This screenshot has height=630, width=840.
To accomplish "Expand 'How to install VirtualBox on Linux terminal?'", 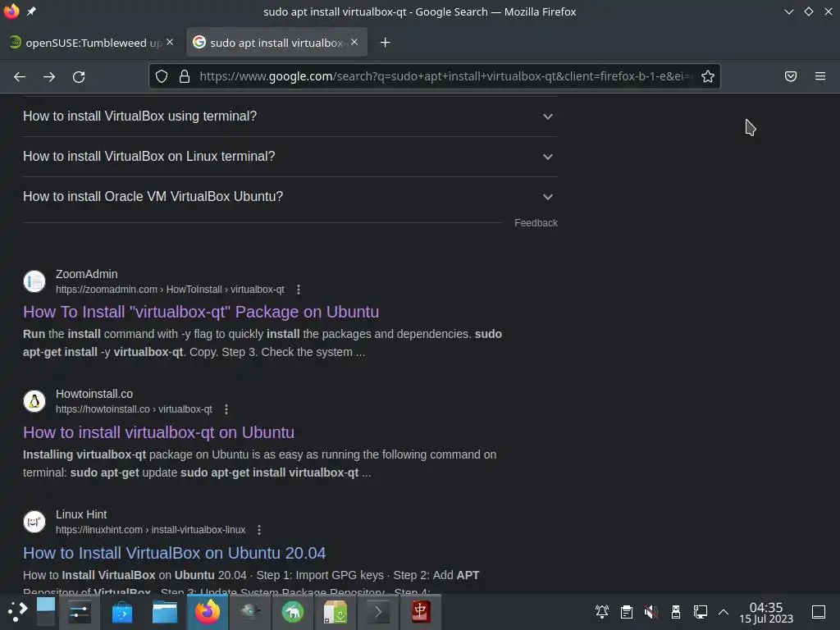I will coord(290,157).
